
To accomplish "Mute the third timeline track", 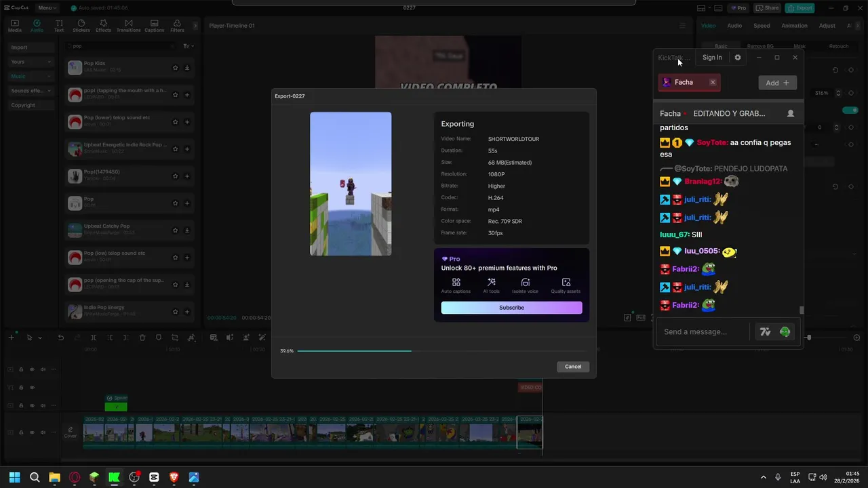I will pos(43,406).
